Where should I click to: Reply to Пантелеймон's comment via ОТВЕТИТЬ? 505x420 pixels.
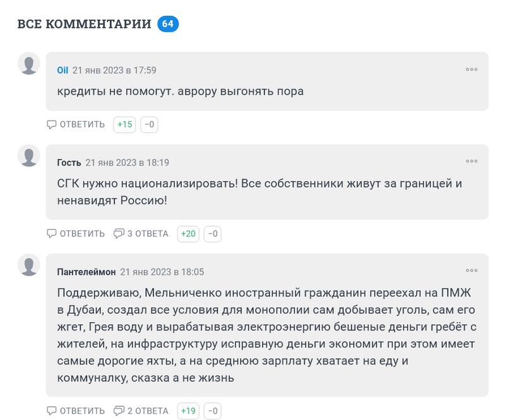tap(76, 411)
